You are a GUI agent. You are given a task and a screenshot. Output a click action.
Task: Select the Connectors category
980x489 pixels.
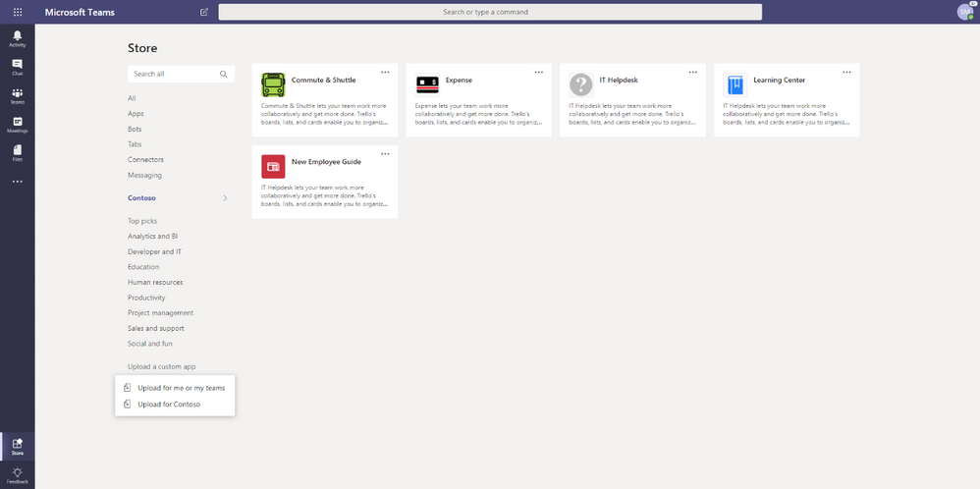145,159
